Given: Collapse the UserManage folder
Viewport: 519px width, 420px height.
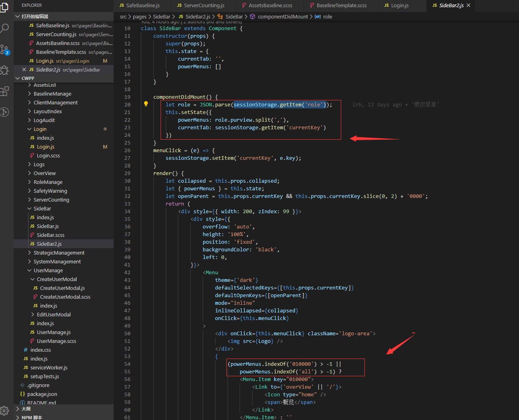Looking at the screenshot, I should 48,270.
